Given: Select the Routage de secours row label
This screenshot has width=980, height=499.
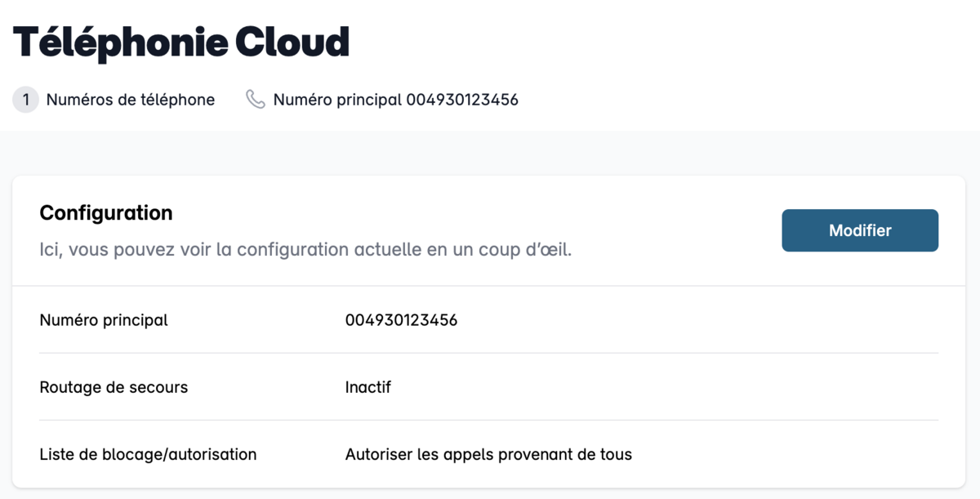Looking at the screenshot, I should [x=114, y=387].
